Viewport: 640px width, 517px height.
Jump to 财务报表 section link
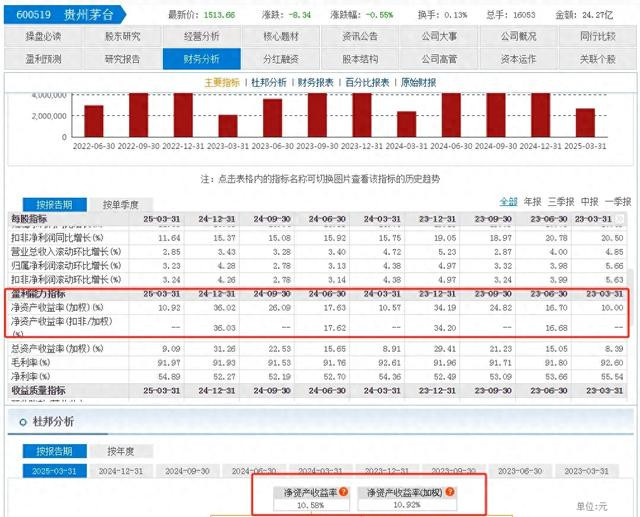[316, 82]
